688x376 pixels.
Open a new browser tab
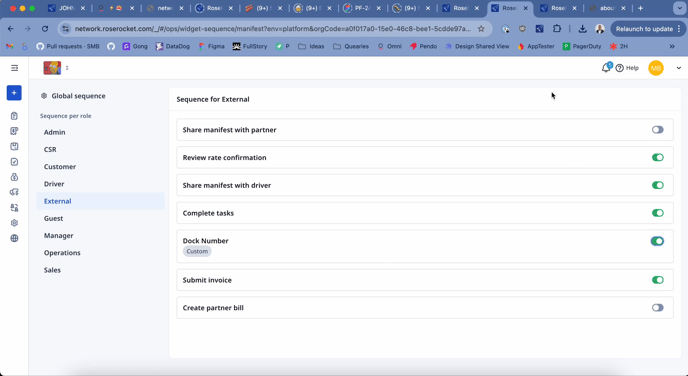pyautogui.click(x=641, y=8)
